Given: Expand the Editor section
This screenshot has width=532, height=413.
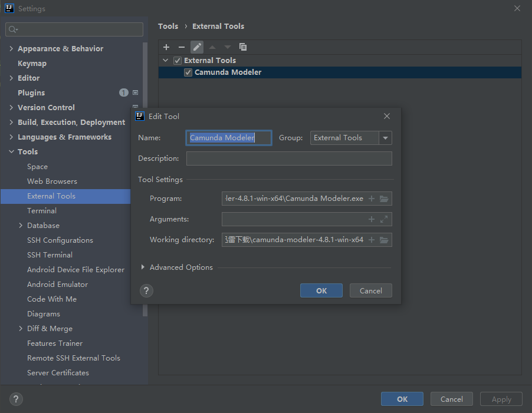Looking at the screenshot, I should (11, 78).
